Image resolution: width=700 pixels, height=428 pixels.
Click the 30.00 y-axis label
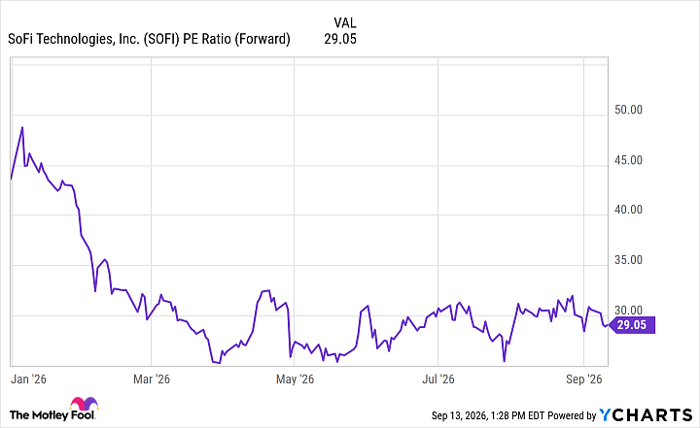(x=628, y=310)
